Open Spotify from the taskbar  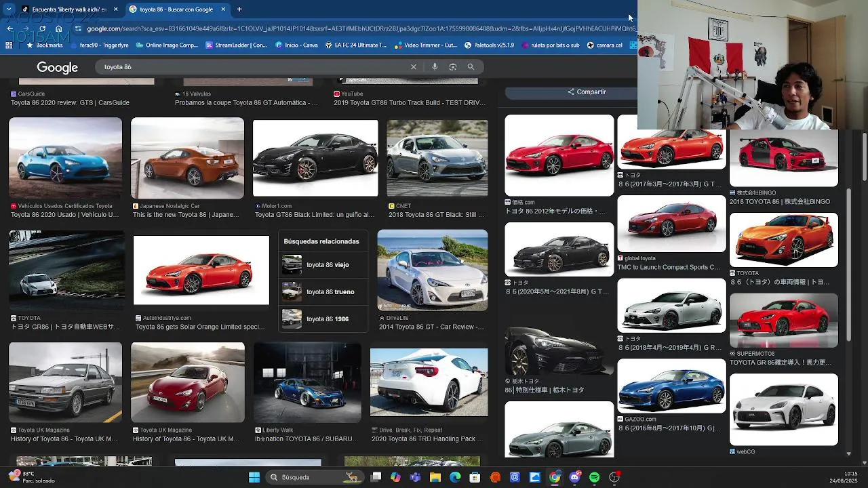tap(595, 477)
